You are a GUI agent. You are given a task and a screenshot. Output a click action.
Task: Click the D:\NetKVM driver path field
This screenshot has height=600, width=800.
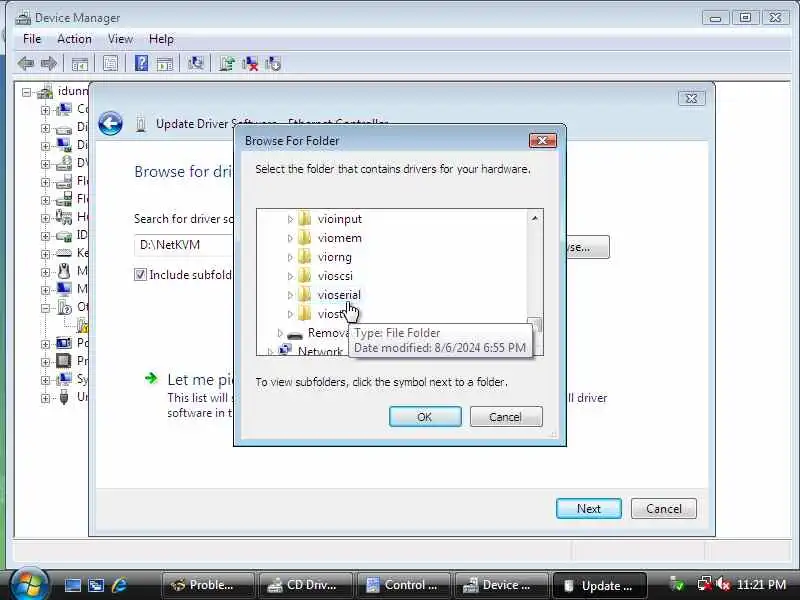point(184,245)
